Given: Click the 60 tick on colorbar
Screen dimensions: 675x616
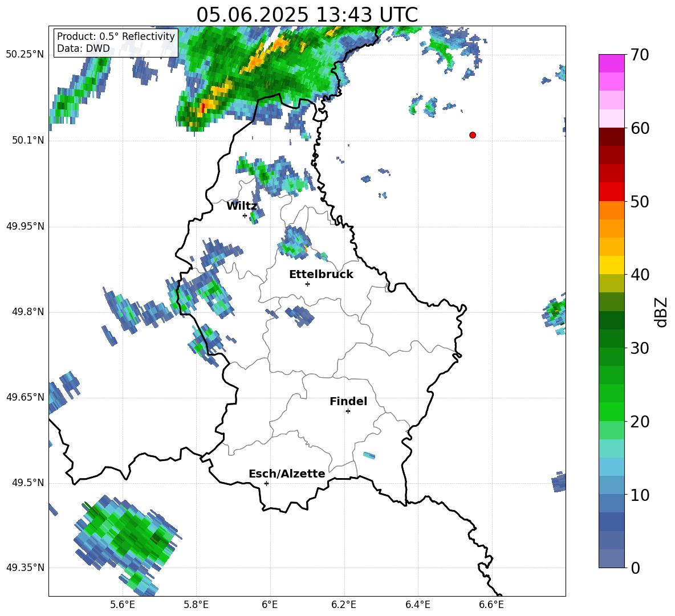Looking at the screenshot, I should 640,128.
